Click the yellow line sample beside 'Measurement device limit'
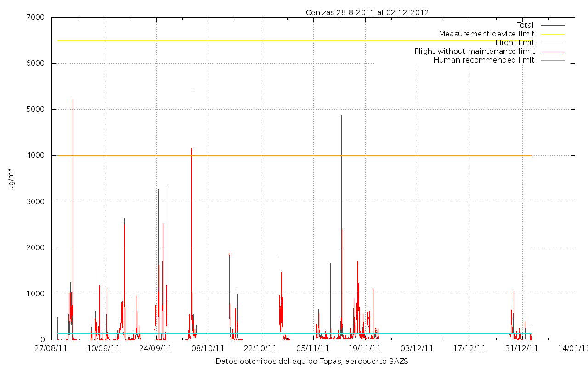 [553, 34]
